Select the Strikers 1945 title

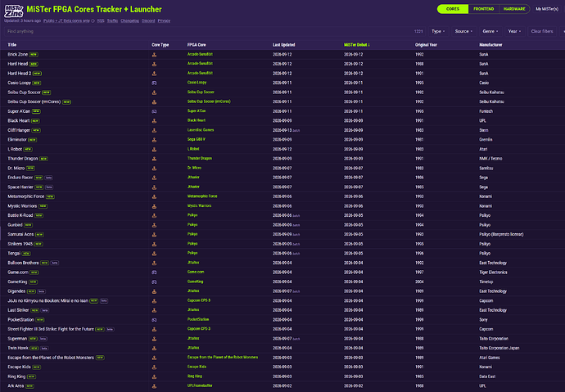point(20,244)
